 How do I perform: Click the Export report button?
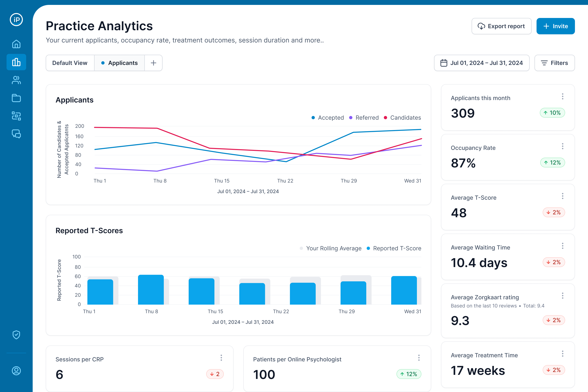(501, 26)
